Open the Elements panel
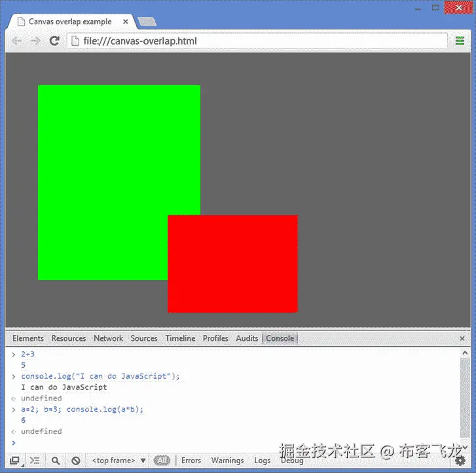 coord(28,338)
